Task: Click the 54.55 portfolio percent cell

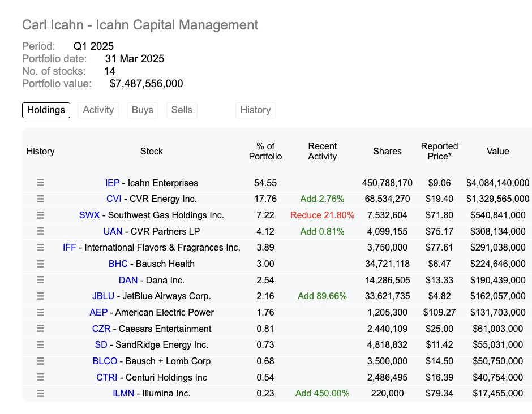Action: (265, 183)
